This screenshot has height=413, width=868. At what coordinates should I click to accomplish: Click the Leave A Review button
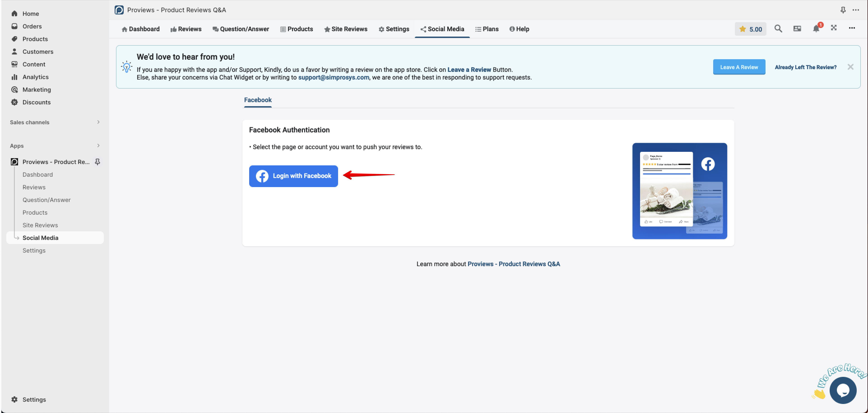(739, 67)
